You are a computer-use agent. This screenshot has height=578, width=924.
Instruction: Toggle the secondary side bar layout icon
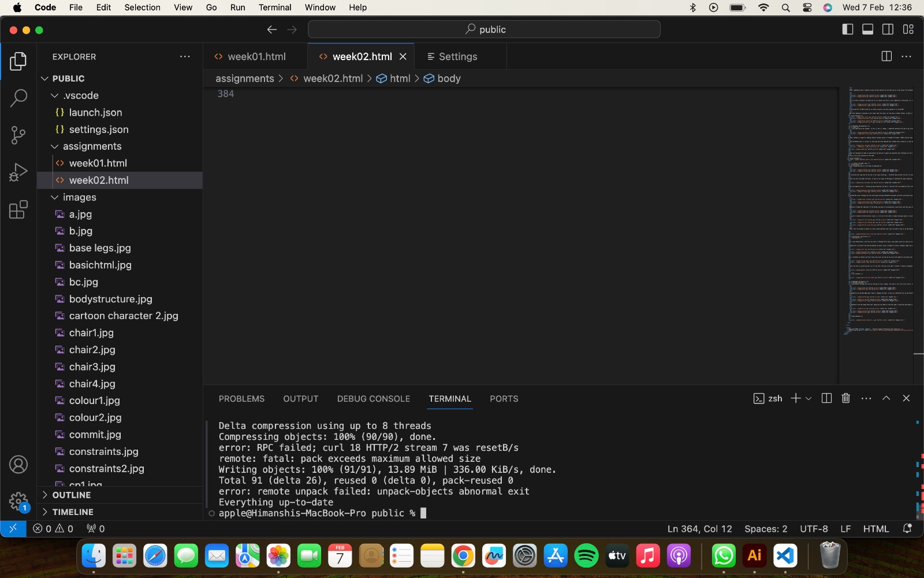click(x=888, y=29)
